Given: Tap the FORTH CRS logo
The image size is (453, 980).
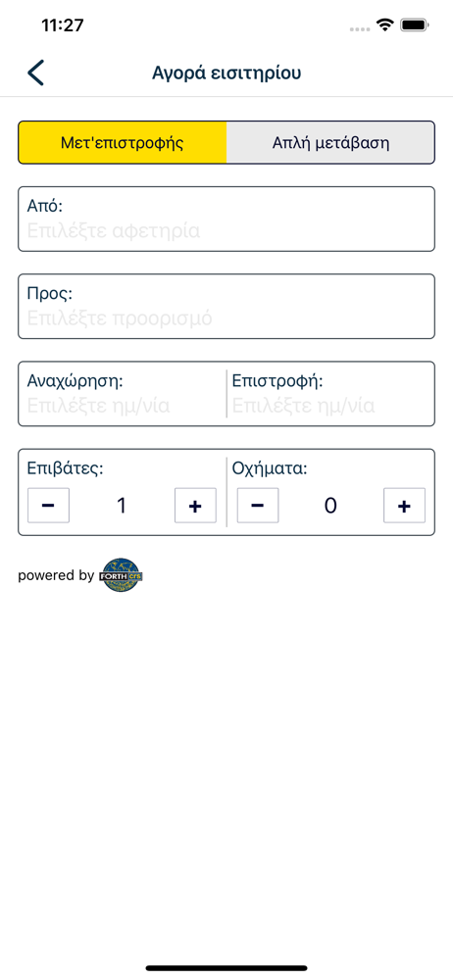Looking at the screenshot, I should pos(122,575).
